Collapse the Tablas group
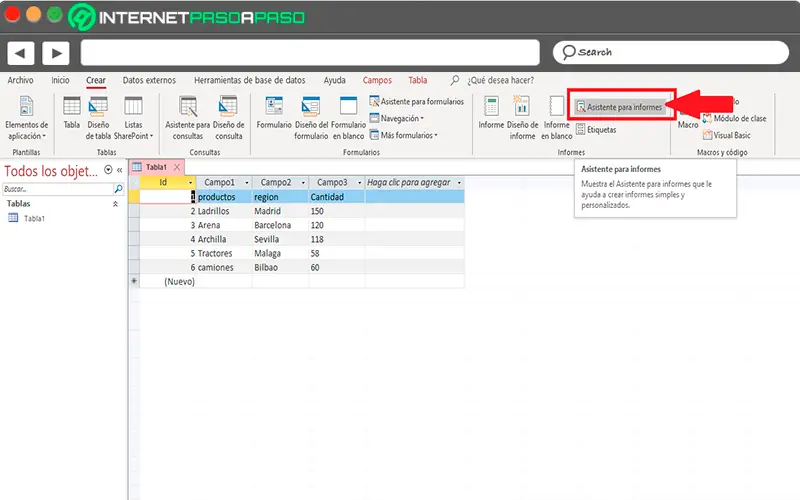800x500 pixels. click(115, 204)
